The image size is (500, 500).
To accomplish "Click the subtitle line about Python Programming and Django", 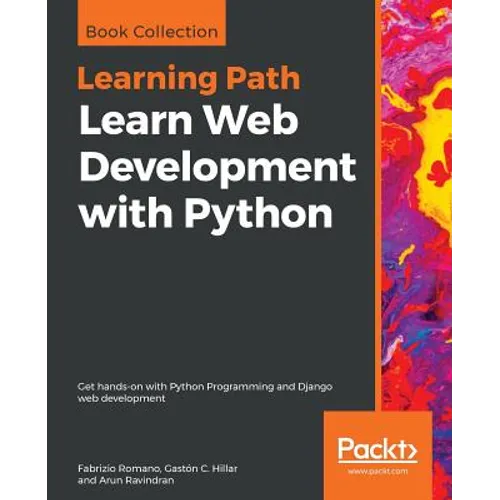I will point(205,387).
